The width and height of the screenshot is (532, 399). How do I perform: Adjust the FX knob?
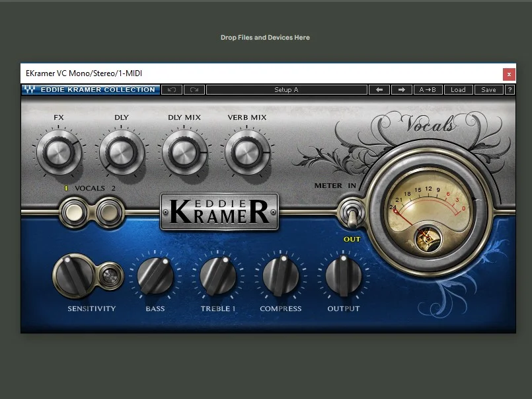[x=59, y=152]
